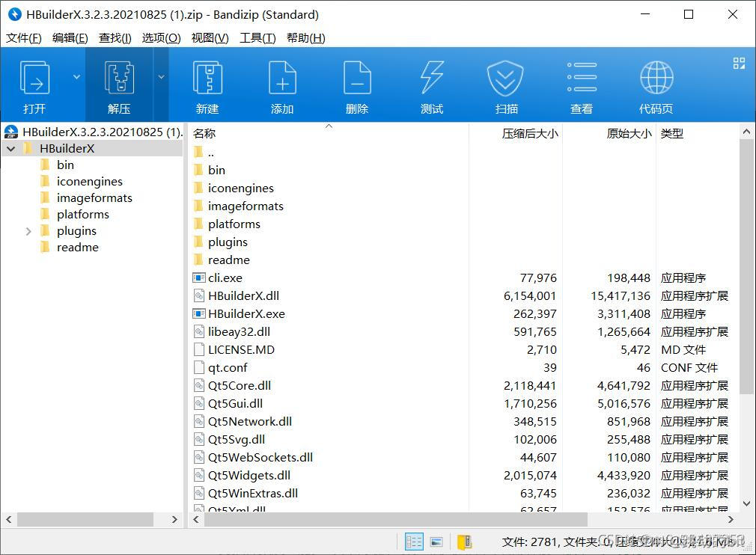Expand the plugins folder in tree
The width and height of the screenshot is (756, 555).
pyautogui.click(x=28, y=231)
